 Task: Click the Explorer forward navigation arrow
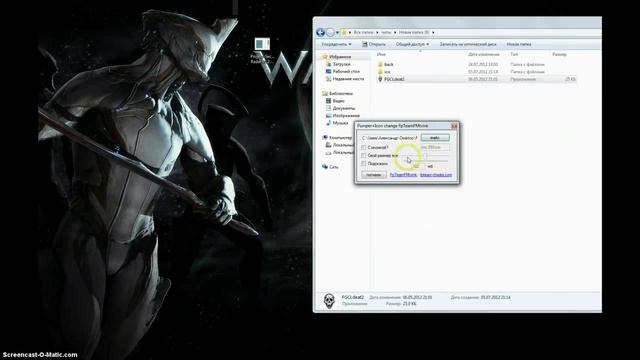tap(330, 32)
